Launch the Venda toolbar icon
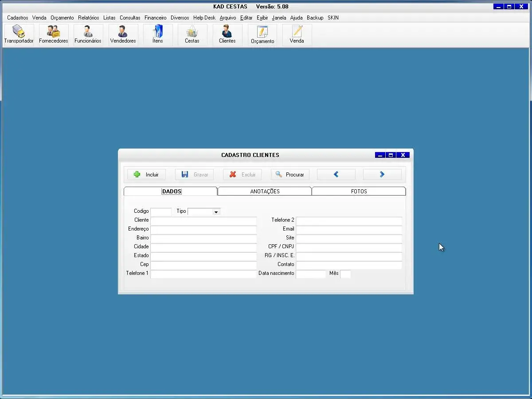 (x=297, y=35)
